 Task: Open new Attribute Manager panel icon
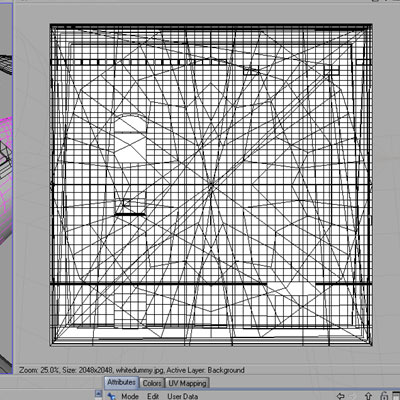(x=396, y=396)
